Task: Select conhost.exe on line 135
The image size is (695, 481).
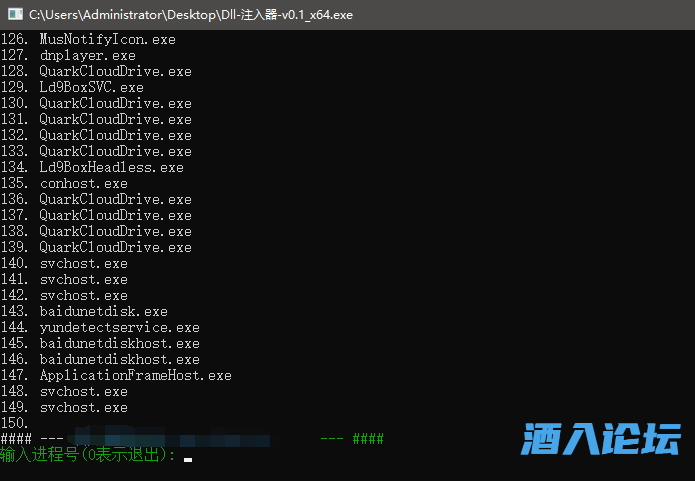Action: pos(83,183)
